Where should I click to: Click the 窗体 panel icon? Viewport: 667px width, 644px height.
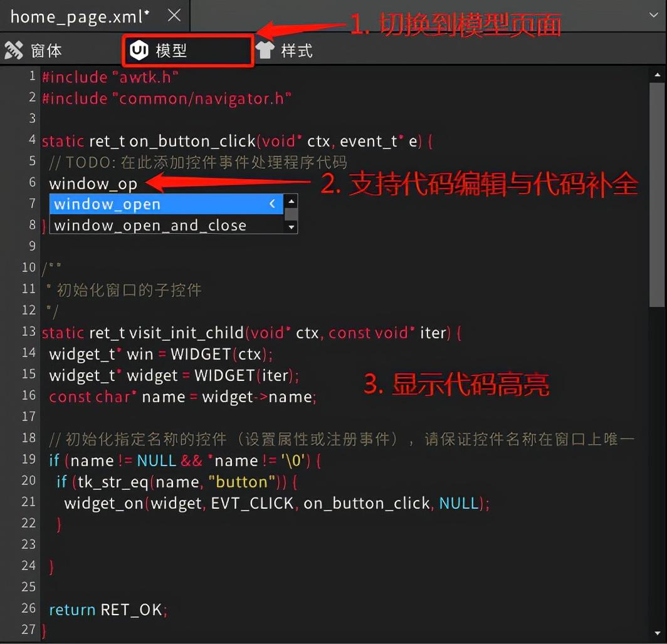[14, 49]
